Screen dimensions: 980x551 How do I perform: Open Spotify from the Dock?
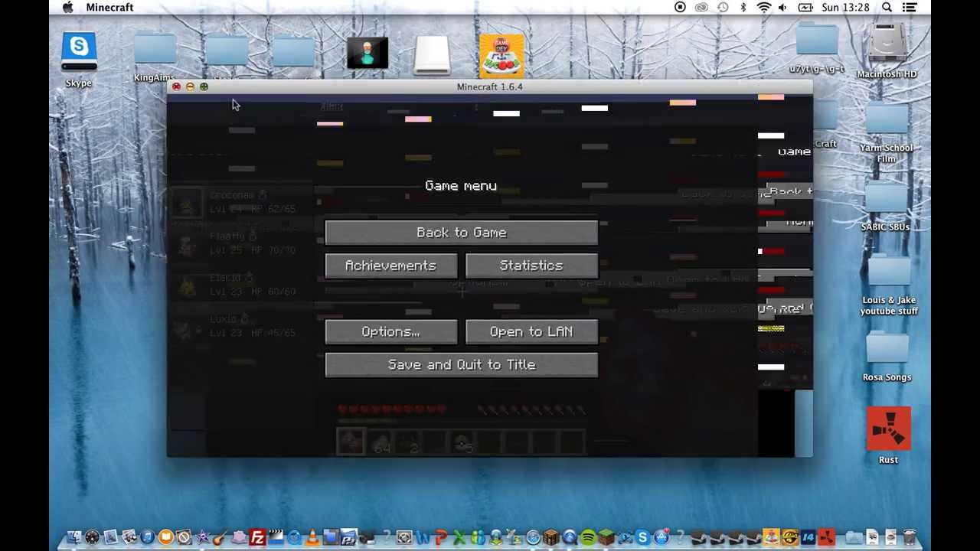coord(589,537)
